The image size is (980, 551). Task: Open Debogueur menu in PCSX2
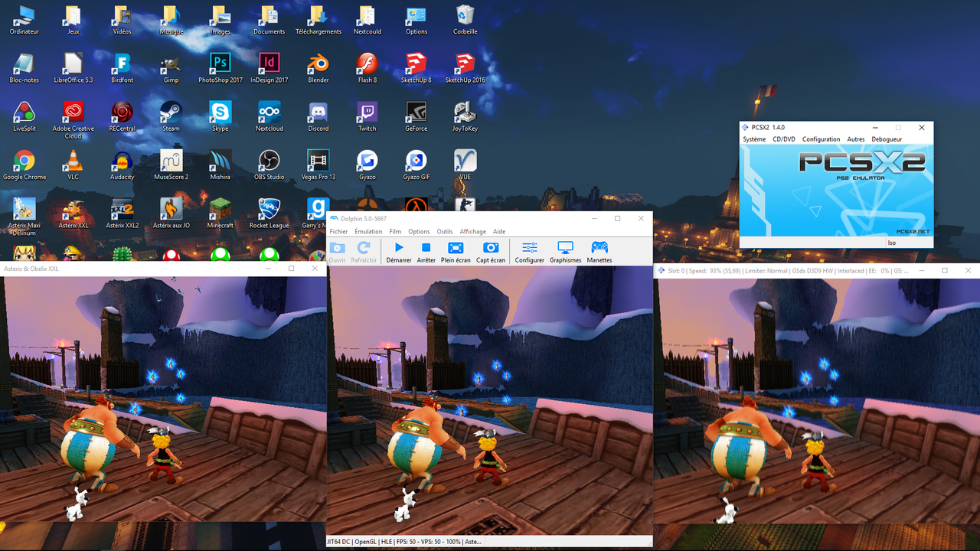point(887,139)
